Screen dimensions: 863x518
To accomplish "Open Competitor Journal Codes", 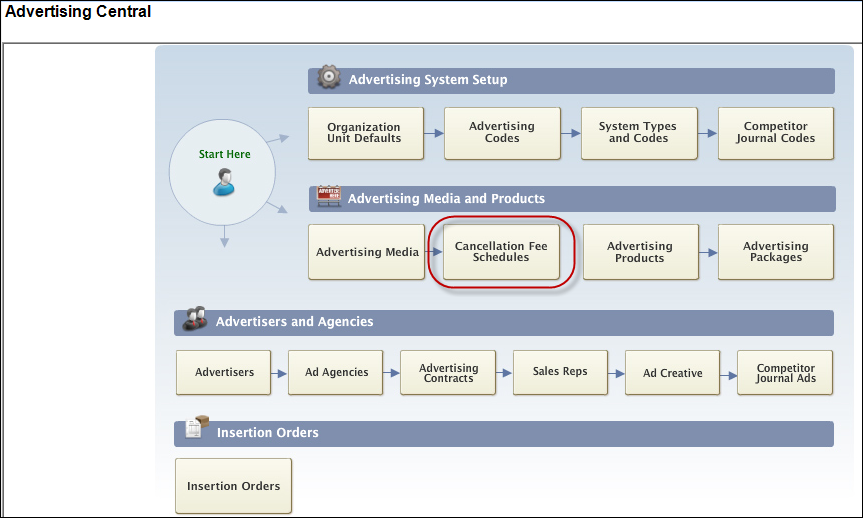I will (x=775, y=133).
